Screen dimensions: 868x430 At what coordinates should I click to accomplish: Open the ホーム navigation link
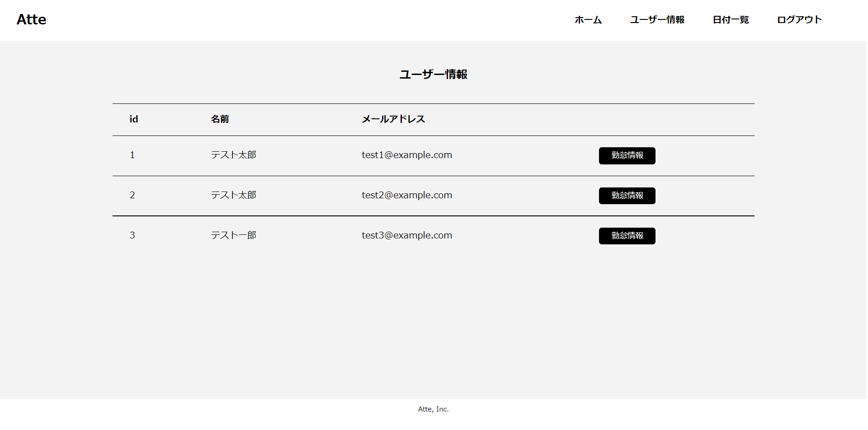[x=587, y=20]
